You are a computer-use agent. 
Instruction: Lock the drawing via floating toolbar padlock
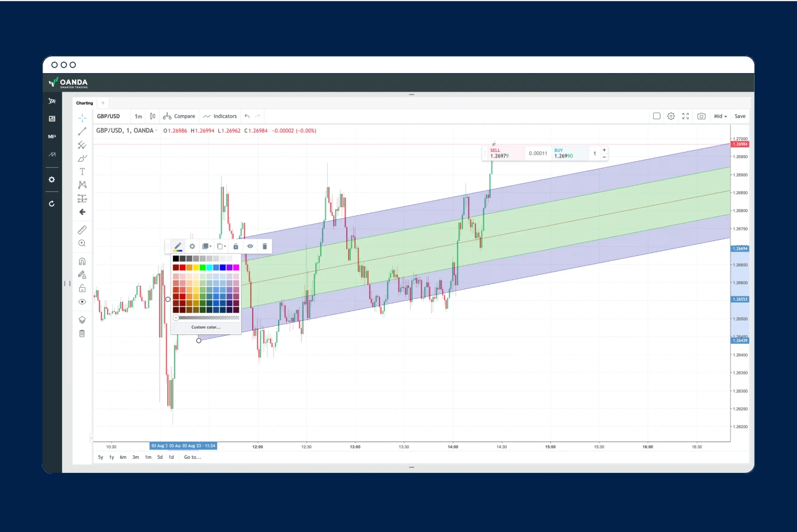point(236,246)
